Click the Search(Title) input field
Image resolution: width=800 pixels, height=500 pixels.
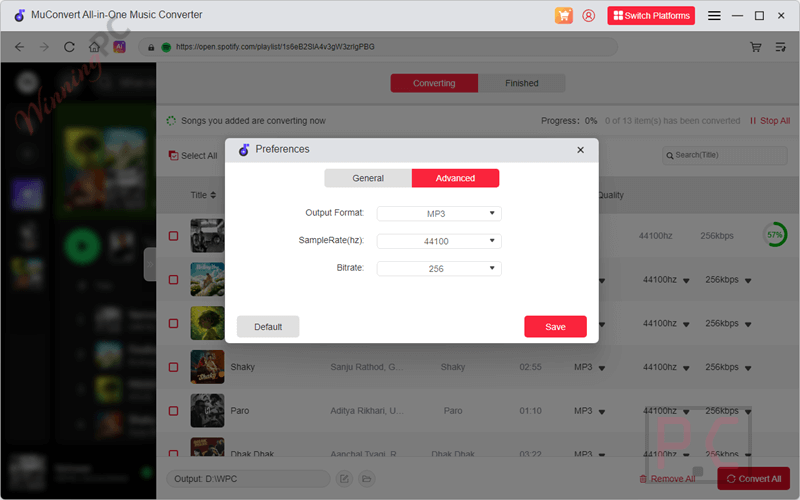click(724, 155)
